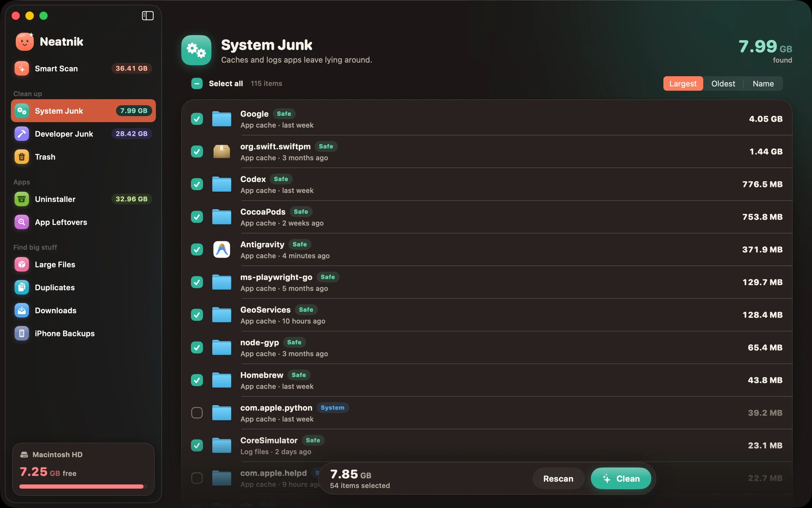812x508 pixels.
Task: Click the Rescan button
Action: point(558,478)
